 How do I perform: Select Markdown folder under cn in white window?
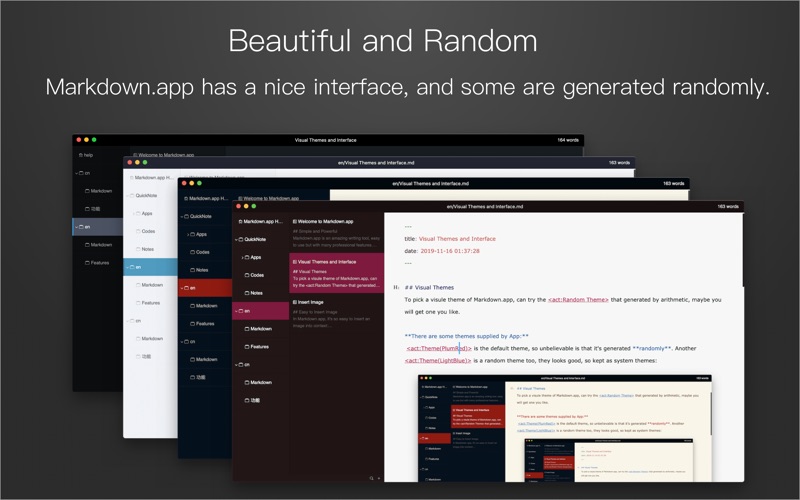coord(151,338)
